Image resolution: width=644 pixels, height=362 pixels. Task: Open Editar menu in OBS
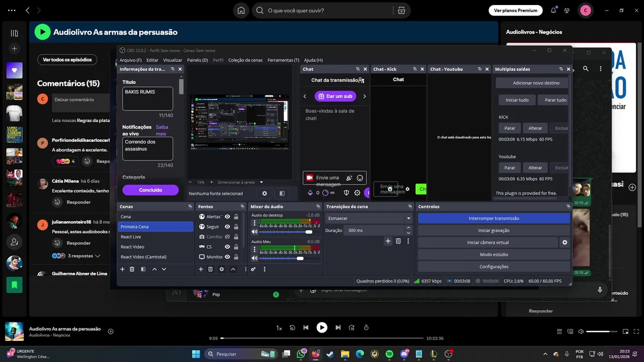[x=152, y=60]
